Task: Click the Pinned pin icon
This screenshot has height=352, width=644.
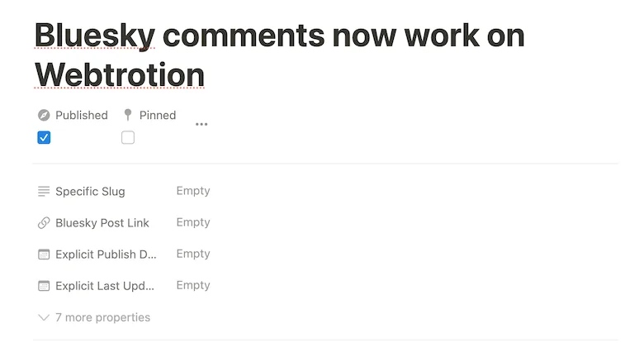Action: pos(128,115)
